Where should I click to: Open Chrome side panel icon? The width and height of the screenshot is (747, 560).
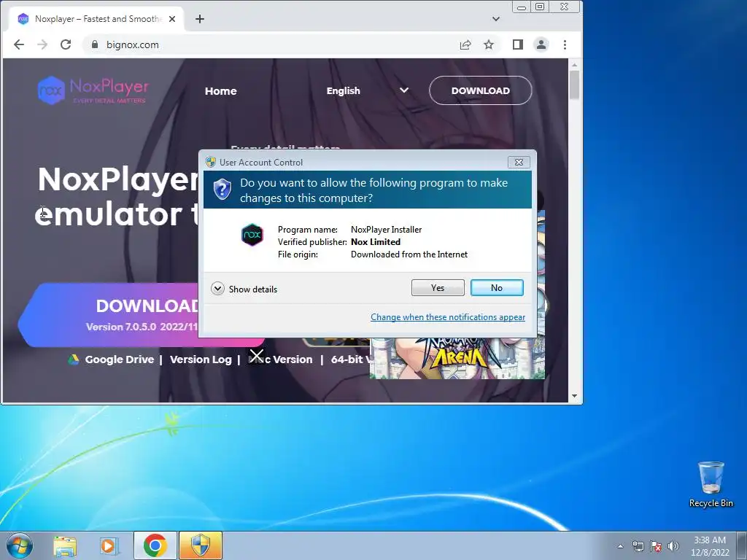[x=518, y=44]
